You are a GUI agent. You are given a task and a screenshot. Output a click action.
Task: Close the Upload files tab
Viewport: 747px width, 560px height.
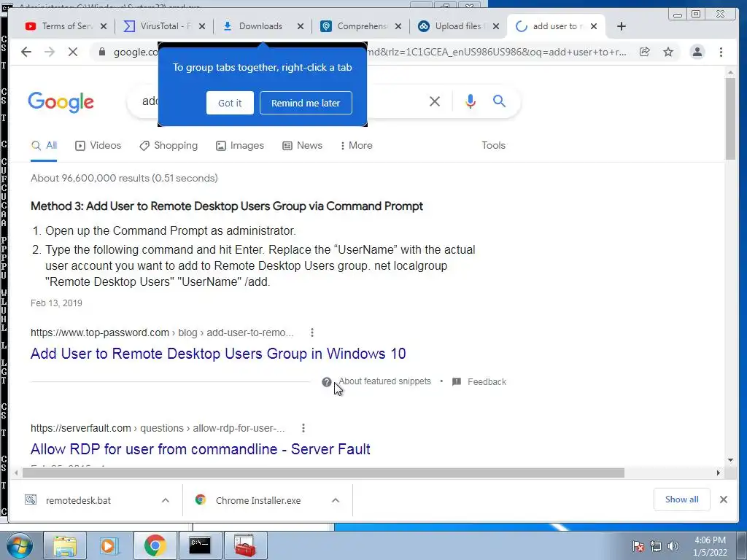pos(496,26)
